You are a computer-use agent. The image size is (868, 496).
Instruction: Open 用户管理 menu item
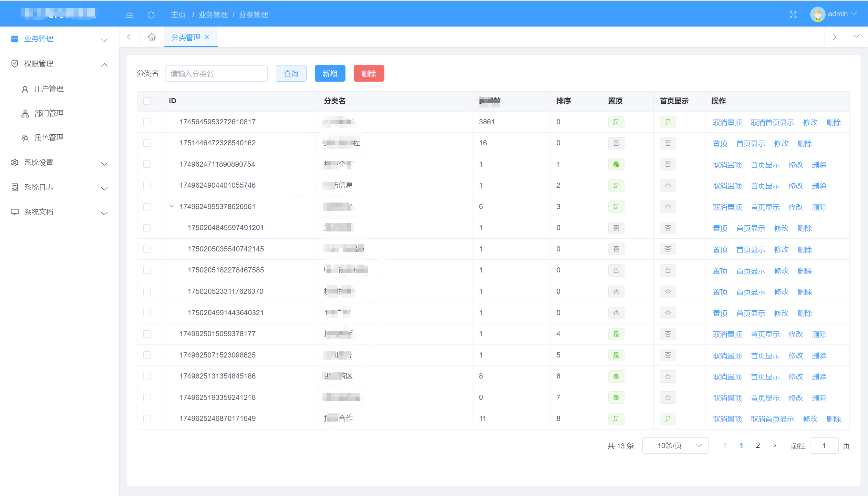click(59, 89)
